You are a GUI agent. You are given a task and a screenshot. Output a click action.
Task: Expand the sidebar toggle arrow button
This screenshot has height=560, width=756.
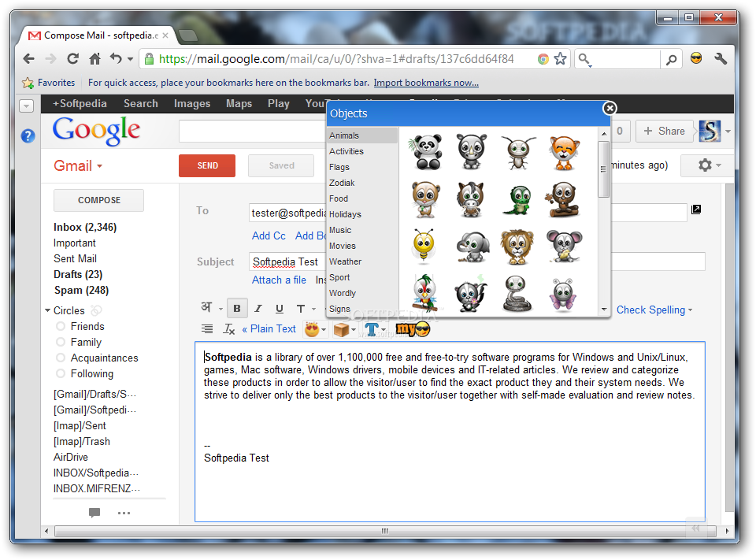26,106
